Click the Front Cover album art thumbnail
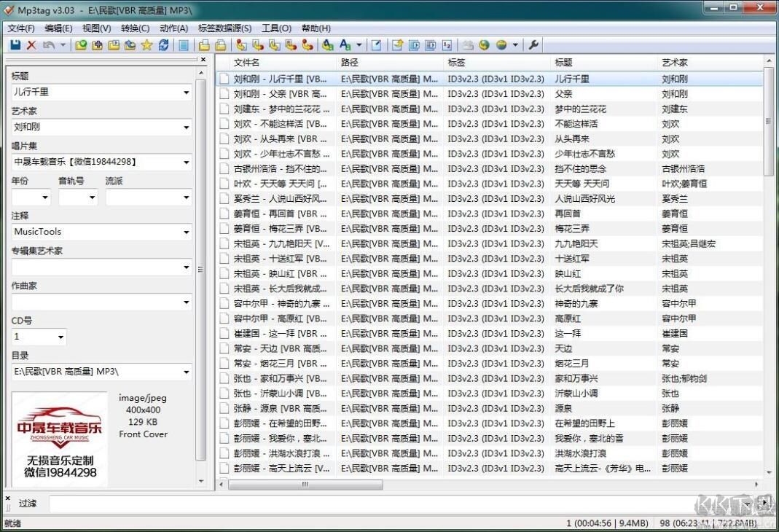 click(58, 437)
